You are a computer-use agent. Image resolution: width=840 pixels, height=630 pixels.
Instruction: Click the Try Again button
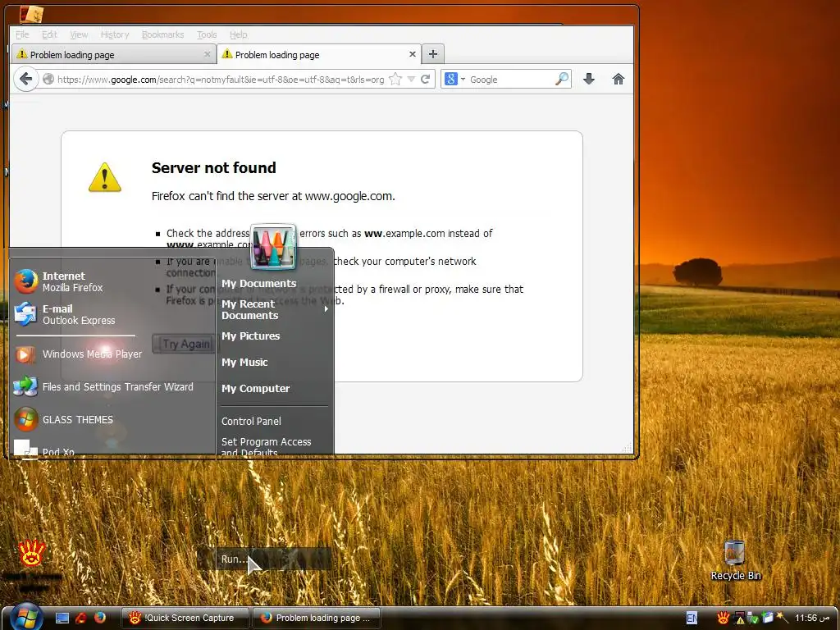[x=186, y=344]
